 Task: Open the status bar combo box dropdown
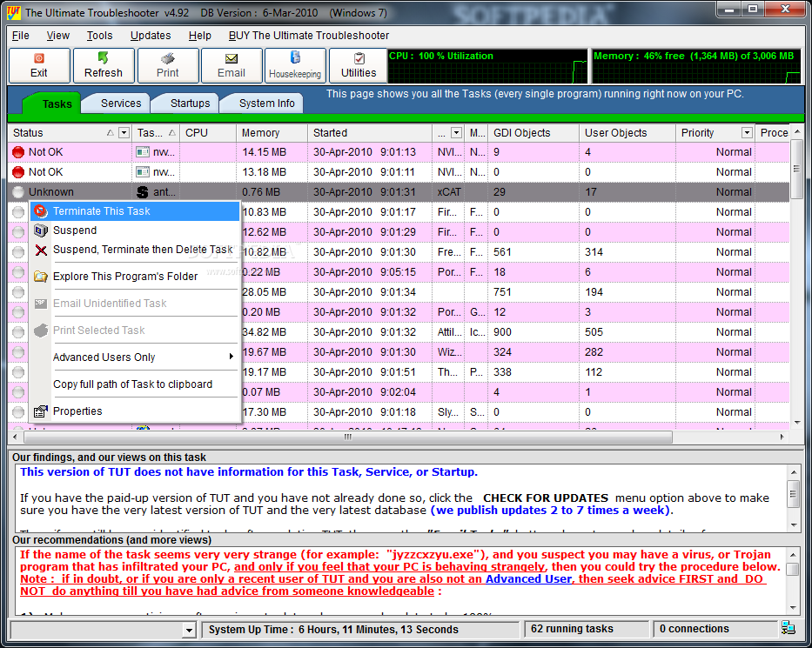pos(189,630)
